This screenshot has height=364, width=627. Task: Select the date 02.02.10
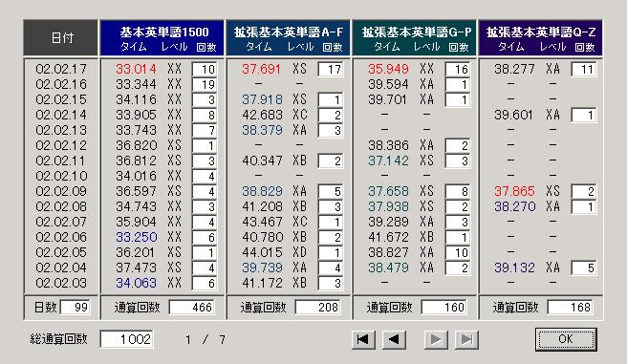61,176
